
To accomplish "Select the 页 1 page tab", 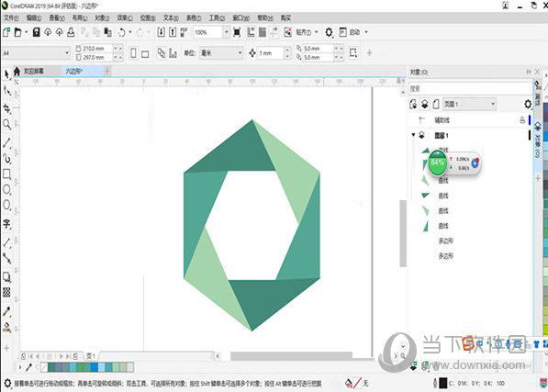I will click(x=91, y=356).
